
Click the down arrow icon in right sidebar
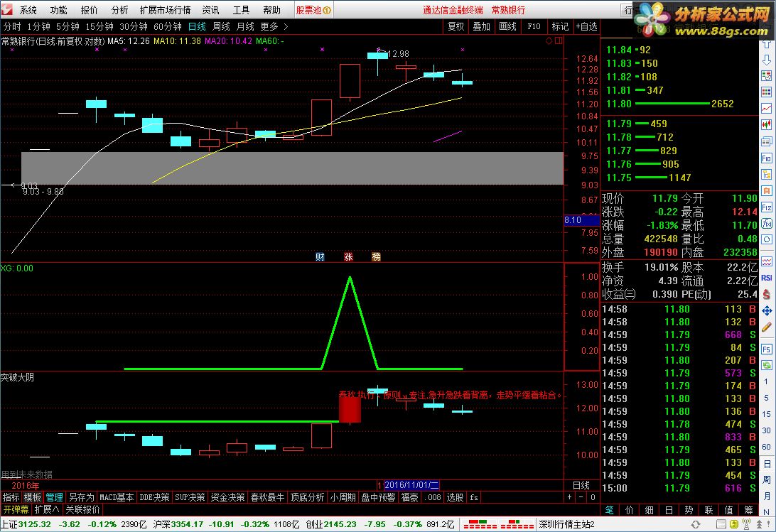tap(767, 60)
